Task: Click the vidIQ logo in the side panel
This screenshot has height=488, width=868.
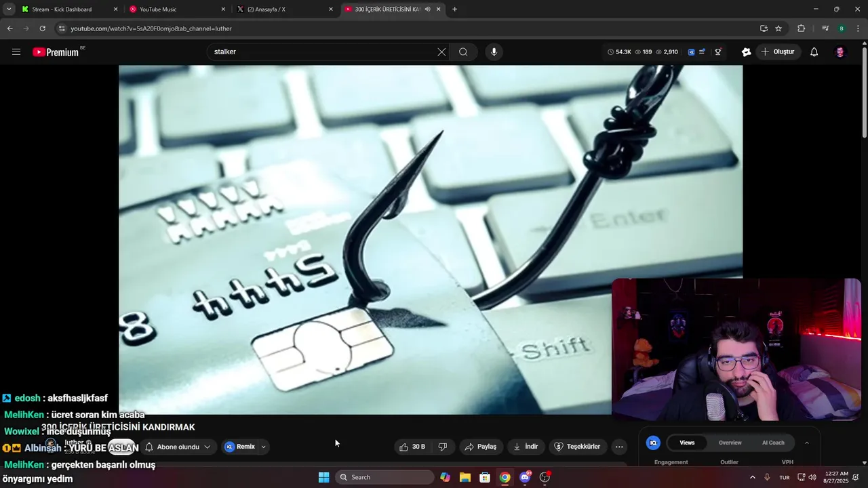Action: coord(653,443)
